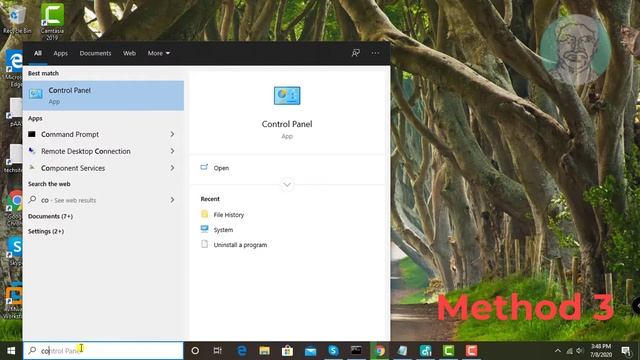
Task: Open the red Camtasia recorder taskbar icon
Action: [x=471, y=351]
